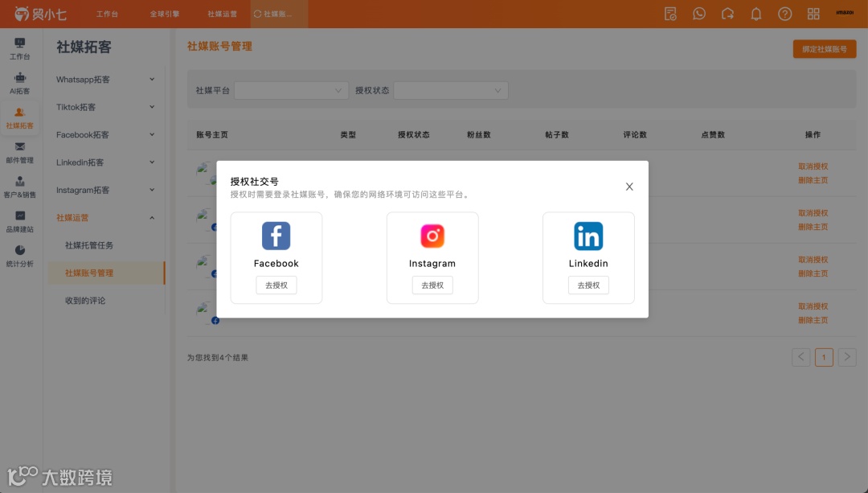Expand the Whatsapp拓客 menu
The height and width of the screenshot is (493, 868).
point(104,79)
